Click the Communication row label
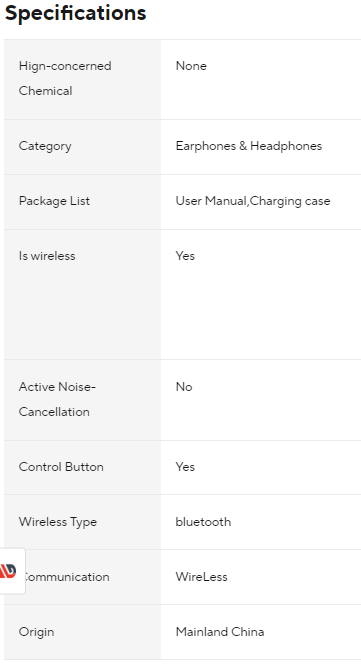361x664 pixels. 67,577
